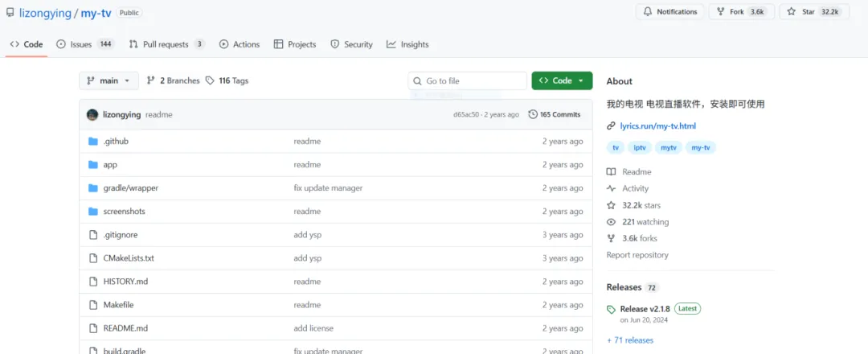Open 'add license' commit message for README.md
Screen dimensions: 868x354
[x=314, y=328]
